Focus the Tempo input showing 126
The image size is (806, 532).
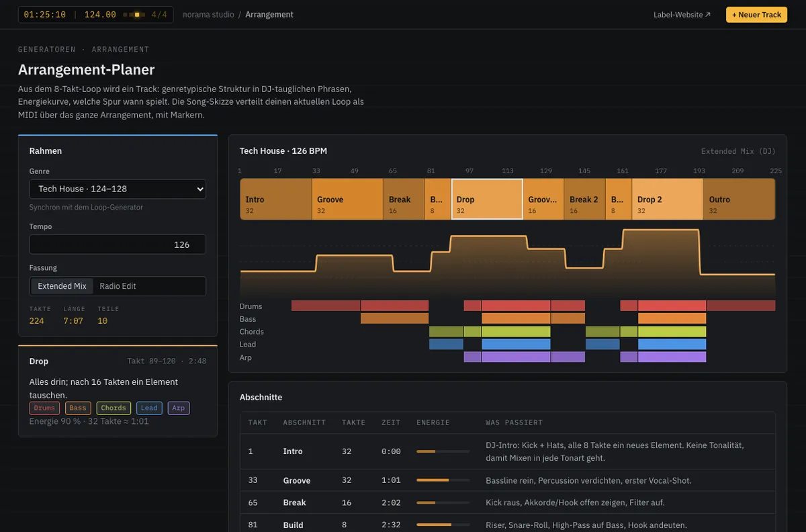coord(118,245)
